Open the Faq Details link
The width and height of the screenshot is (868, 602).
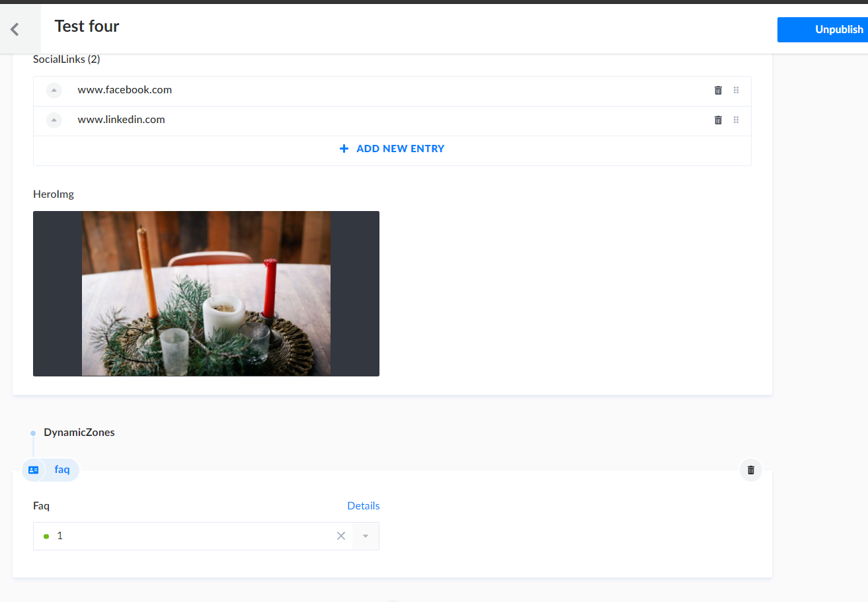coord(364,505)
